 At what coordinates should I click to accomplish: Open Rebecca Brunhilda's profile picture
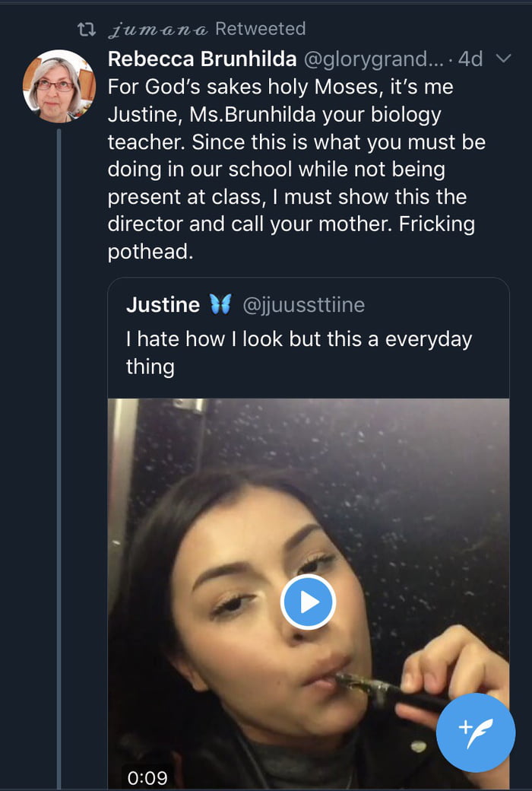pyautogui.click(x=59, y=86)
